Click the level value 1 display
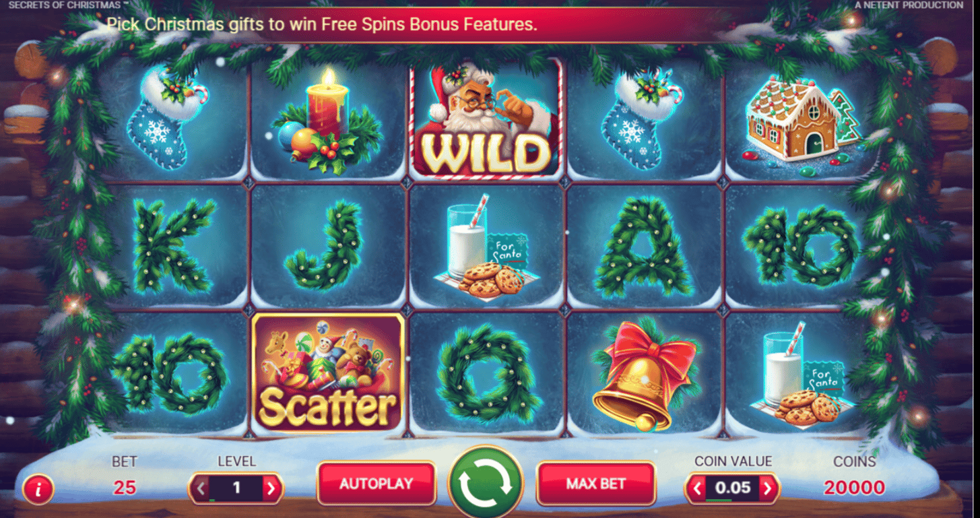 point(236,488)
